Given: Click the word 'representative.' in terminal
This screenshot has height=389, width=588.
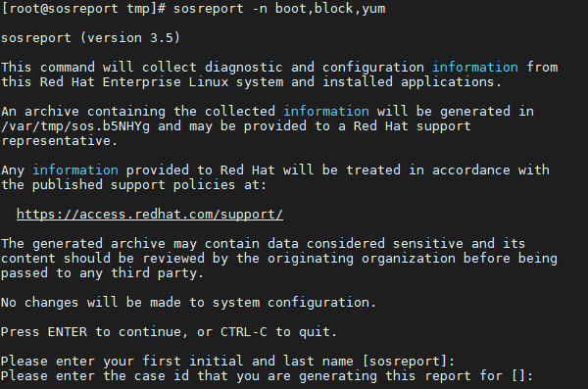Looking at the screenshot, I should click(59, 141).
